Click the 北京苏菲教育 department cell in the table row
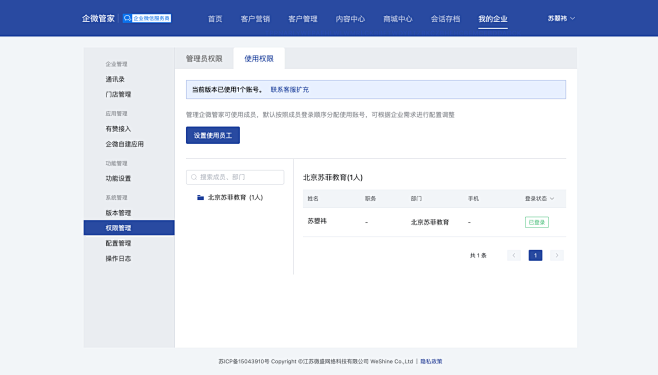 430,222
